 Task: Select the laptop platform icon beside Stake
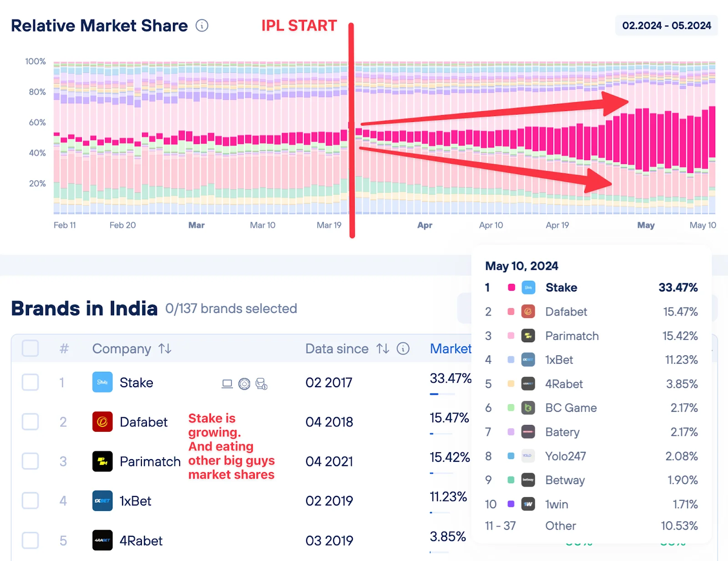(227, 384)
